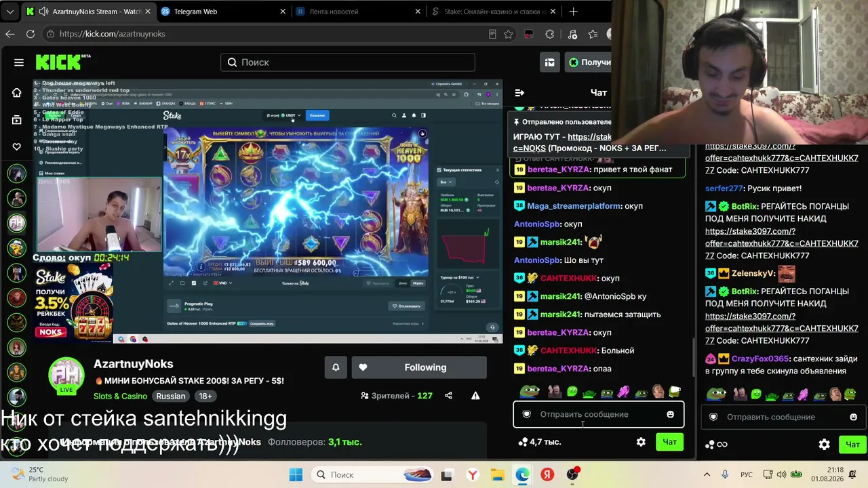Click the 18+ tag
This screenshot has height=488, width=868.
coord(205,396)
